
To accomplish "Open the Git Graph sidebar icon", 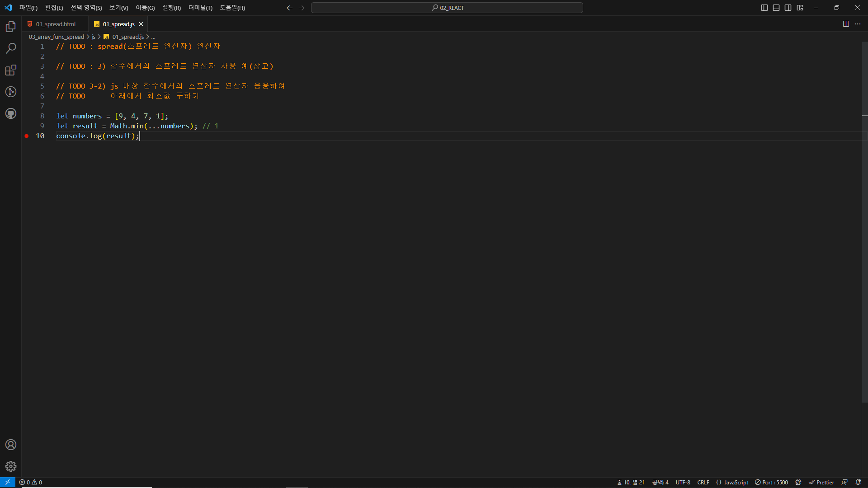I will 11,92.
